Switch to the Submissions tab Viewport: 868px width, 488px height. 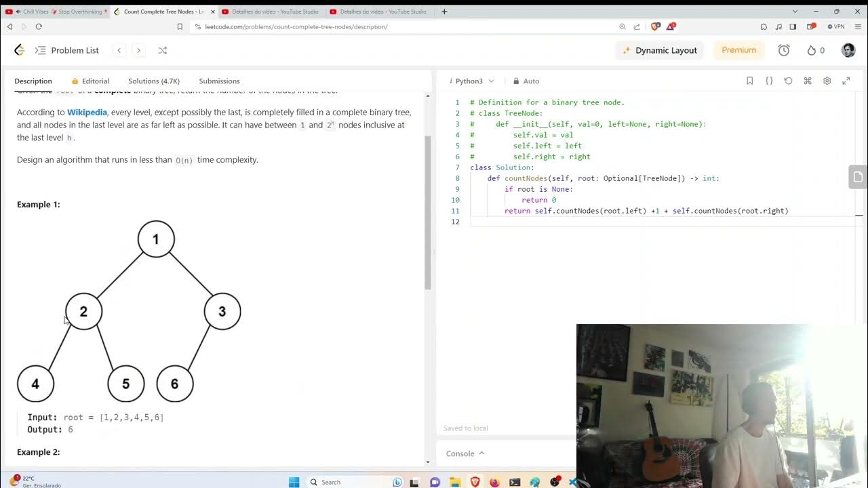pyautogui.click(x=219, y=81)
